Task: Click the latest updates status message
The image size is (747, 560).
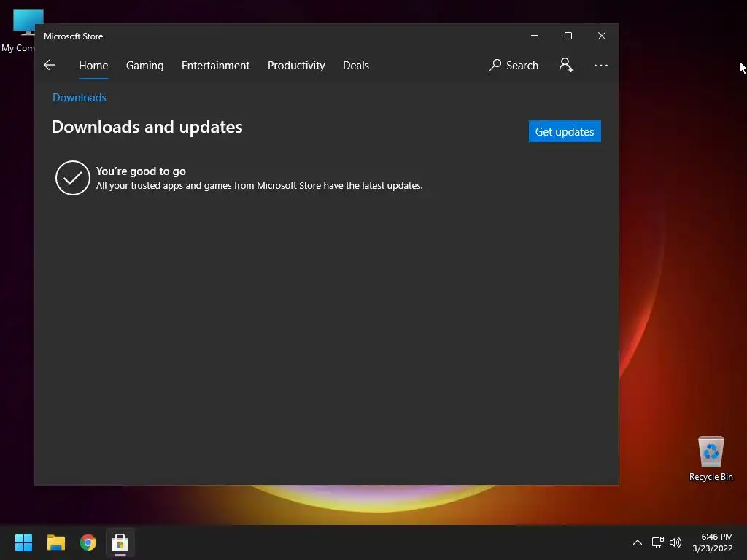Action: pos(259,186)
